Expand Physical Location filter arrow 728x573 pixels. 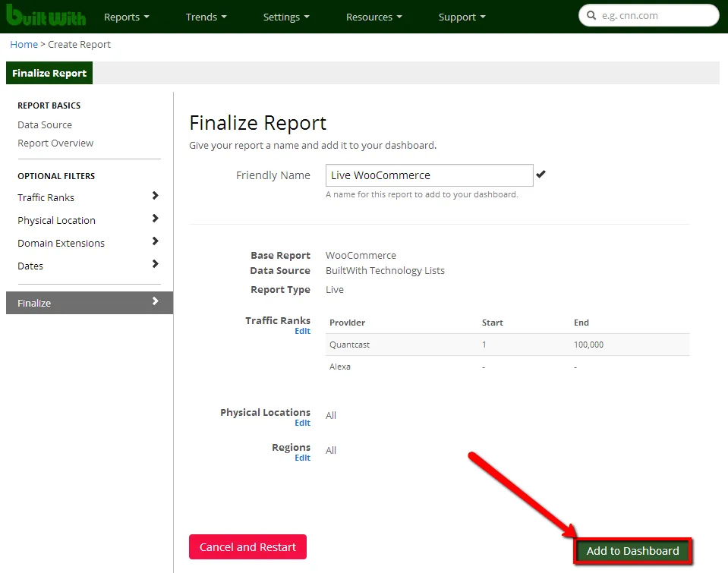point(155,219)
